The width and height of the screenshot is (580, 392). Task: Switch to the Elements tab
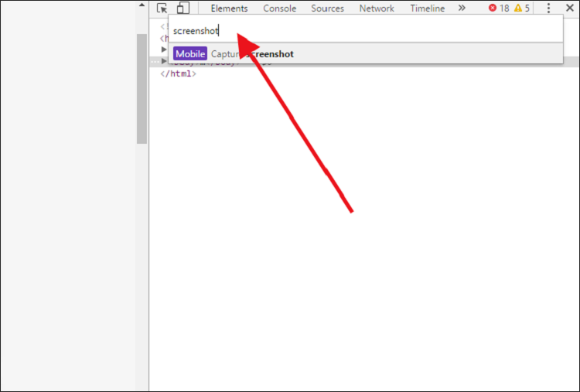pyautogui.click(x=229, y=9)
